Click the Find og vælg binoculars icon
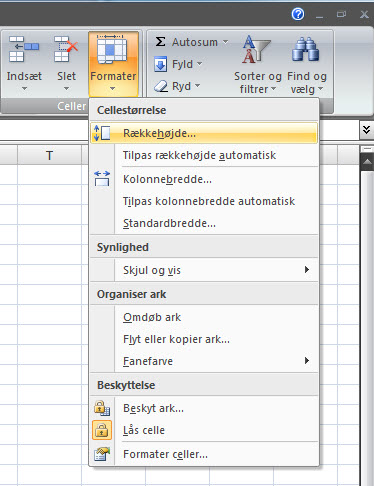Screen dimensions: 374x486 [x=305, y=50]
